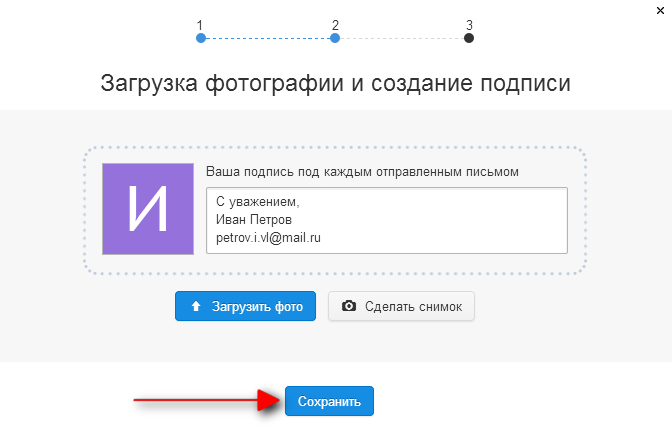This screenshot has width=672, height=438.
Task: Click the purple avatar with letter И
Action: coord(148,209)
